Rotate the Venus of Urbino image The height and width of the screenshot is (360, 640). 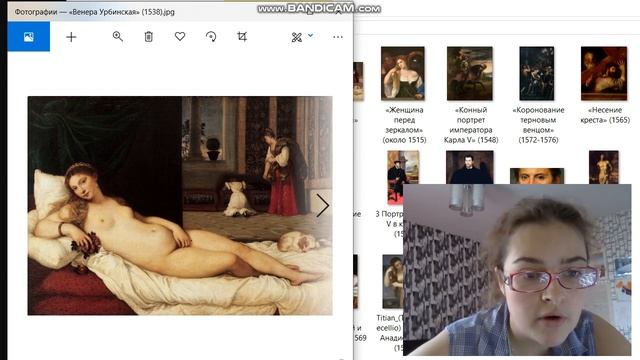tap(211, 37)
